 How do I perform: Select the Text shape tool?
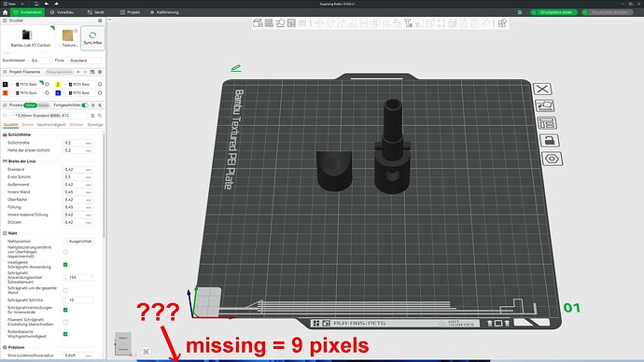click(408, 23)
